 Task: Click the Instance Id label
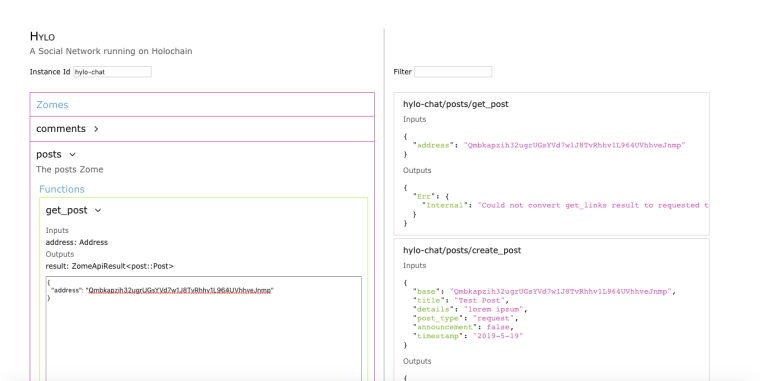pos(50,72)
